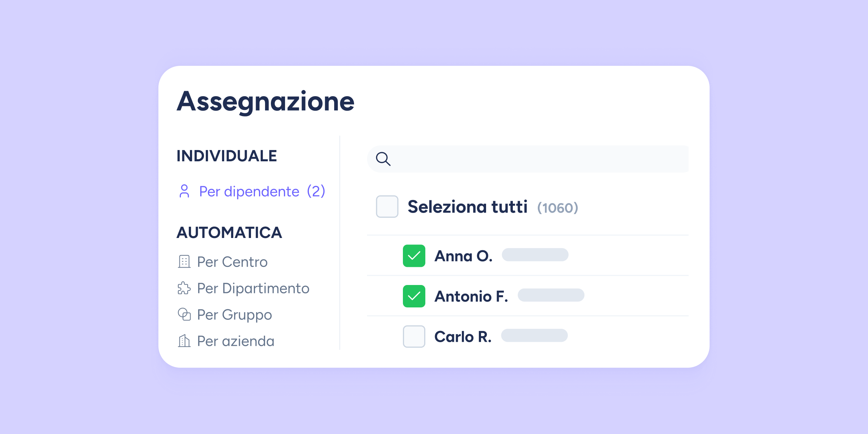Click the Carlo R. employee name
Screen dimensions: 868x434
[x=463, y=337]
